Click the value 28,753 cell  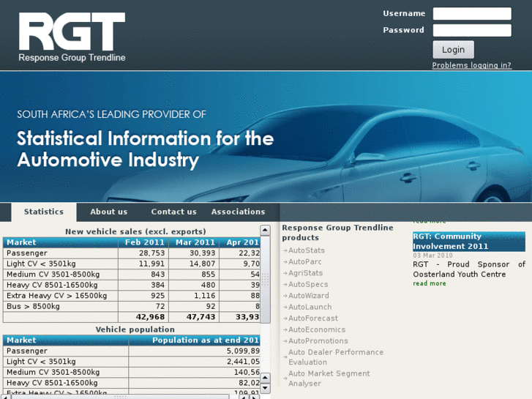pyautogui.click(x=143, y=253)
